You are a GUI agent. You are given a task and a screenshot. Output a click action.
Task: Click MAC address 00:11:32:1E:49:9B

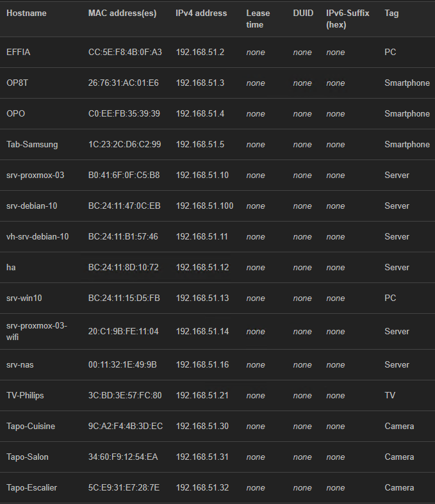(122, 365)
